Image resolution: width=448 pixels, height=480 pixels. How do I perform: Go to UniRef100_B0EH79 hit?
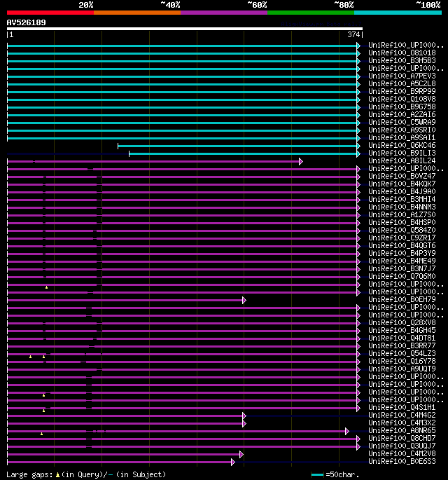(x=402, y=300)
